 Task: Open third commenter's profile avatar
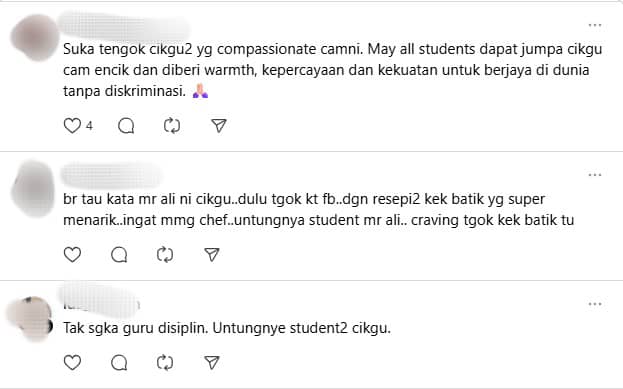click(x=31, y=319)
